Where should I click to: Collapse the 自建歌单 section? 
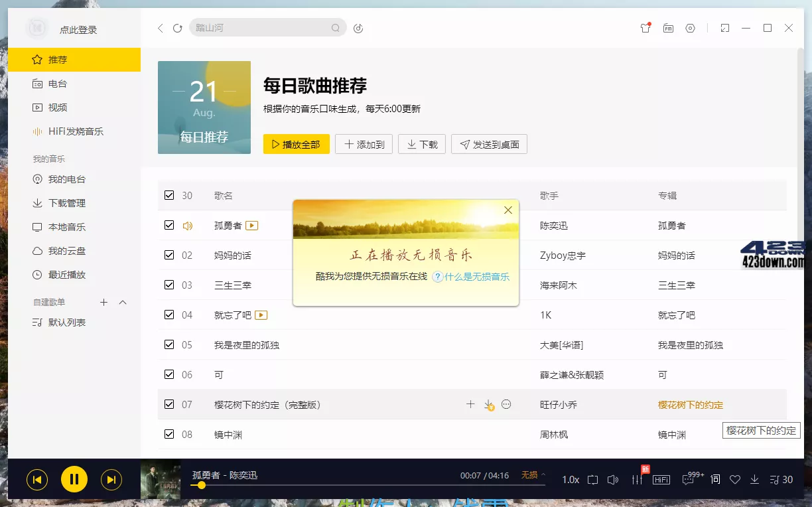tap(122, 302)
